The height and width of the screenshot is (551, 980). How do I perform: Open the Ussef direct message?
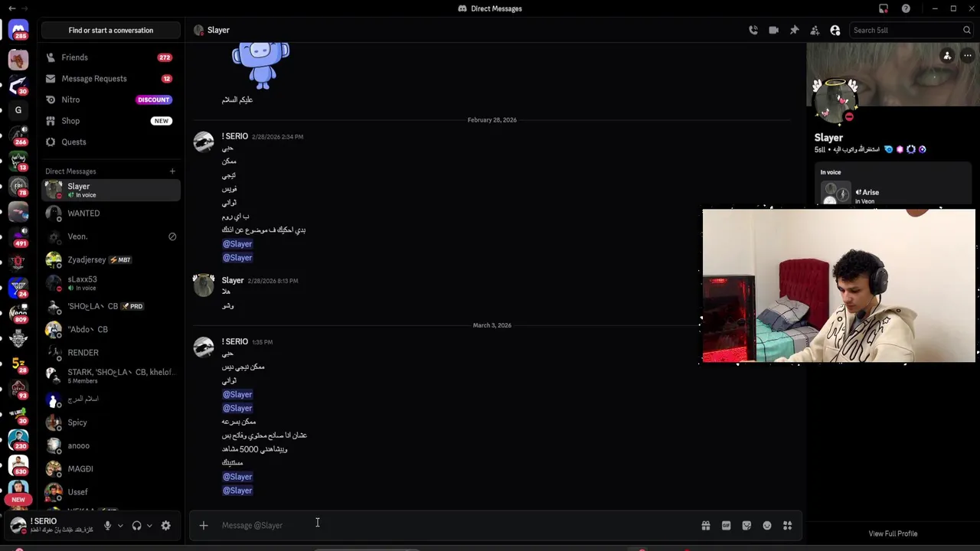[111, 492]
